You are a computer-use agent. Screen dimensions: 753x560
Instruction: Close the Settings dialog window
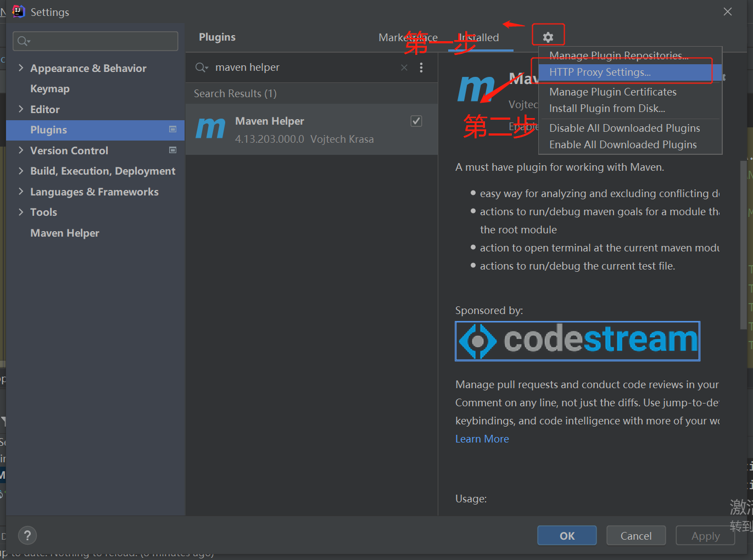pyautogui.click(x=728, y=12)
